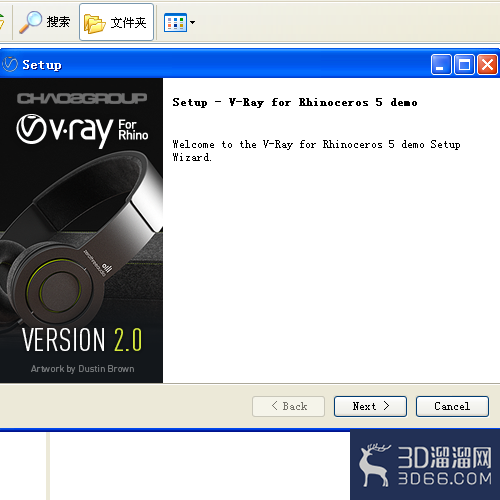The image size is (500, 500).
Task: Cancel the V-Ray setup wizard
Action: 452,406
